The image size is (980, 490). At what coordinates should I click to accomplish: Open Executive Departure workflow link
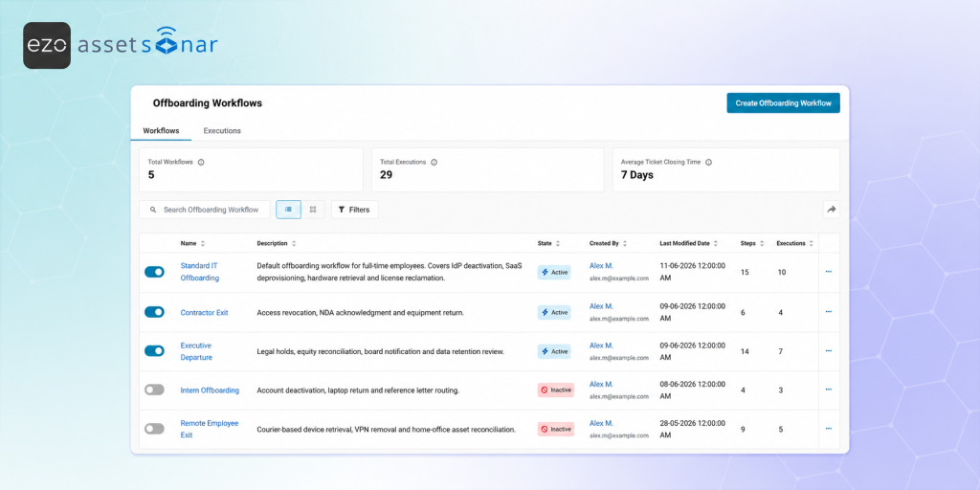[x=196, y=351]
